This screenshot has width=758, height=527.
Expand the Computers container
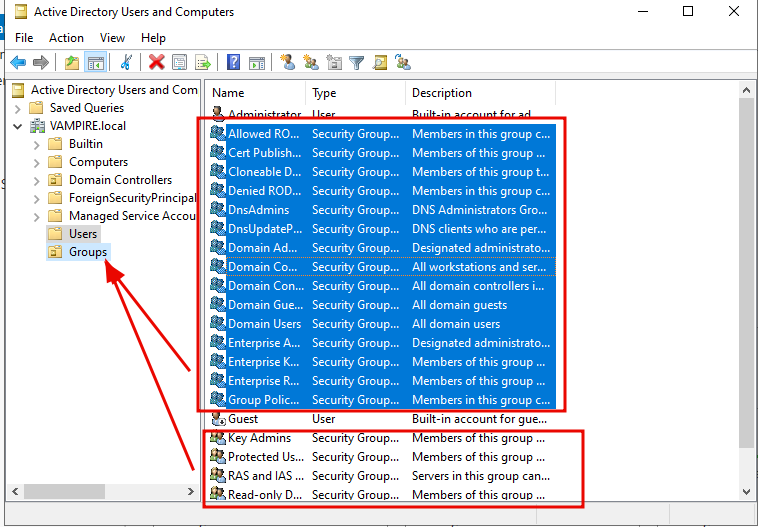(x=37, y=162)
